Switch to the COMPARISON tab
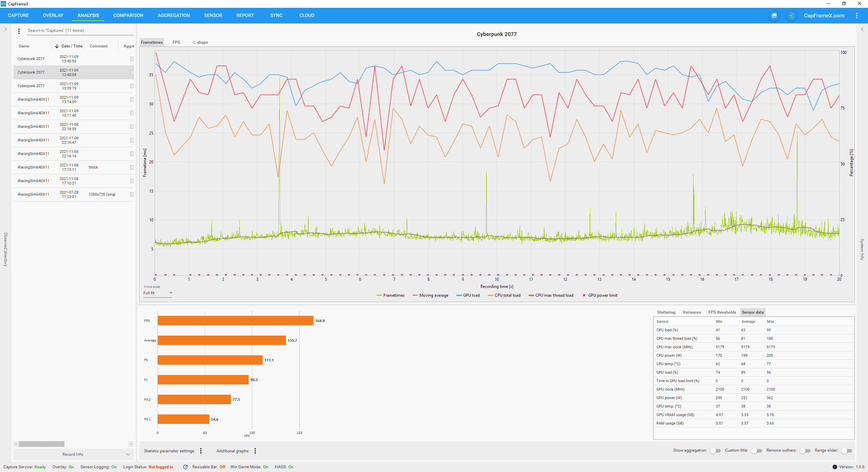The image size is (868, 472). 128,16
